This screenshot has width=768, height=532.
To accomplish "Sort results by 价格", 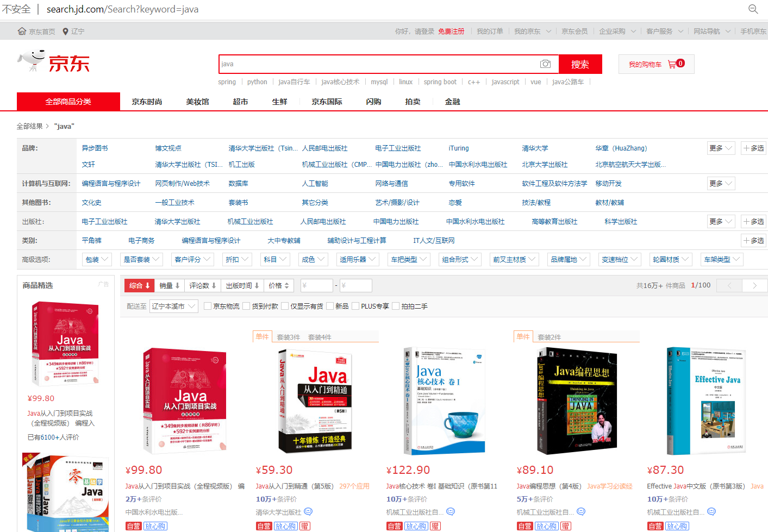I will tap(279, 285).
